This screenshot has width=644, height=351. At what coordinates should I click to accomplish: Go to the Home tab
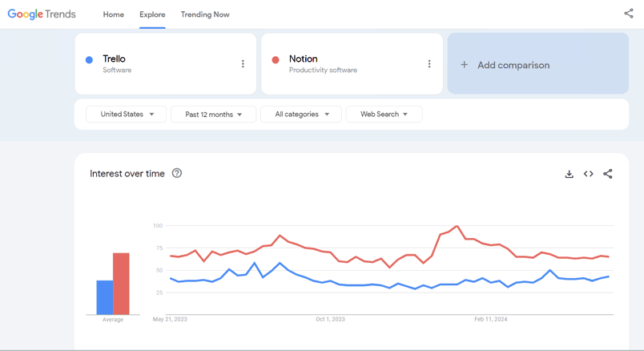click(114, 14)
